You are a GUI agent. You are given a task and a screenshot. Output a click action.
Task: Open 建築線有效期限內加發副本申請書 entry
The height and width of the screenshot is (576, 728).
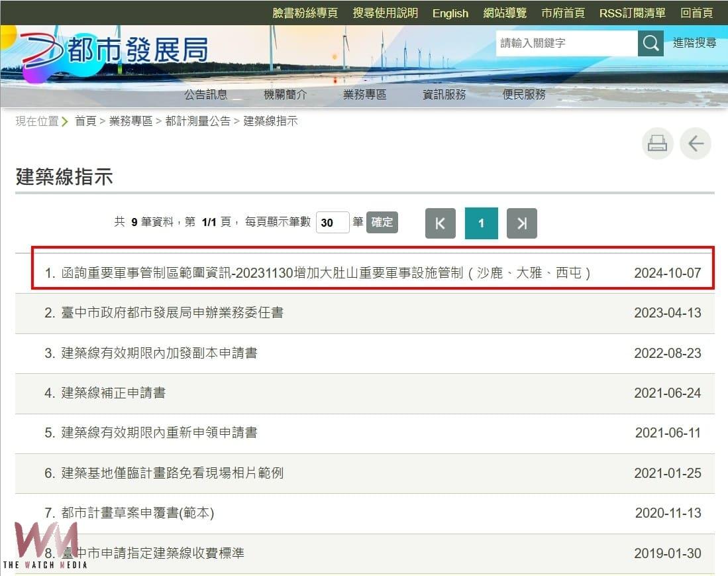click(159, 353)
